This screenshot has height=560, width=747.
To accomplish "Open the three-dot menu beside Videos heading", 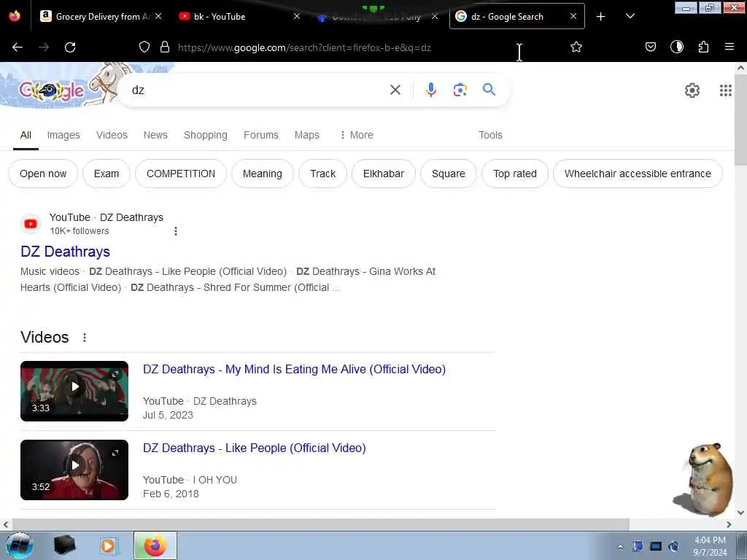I will pos(85,338).
